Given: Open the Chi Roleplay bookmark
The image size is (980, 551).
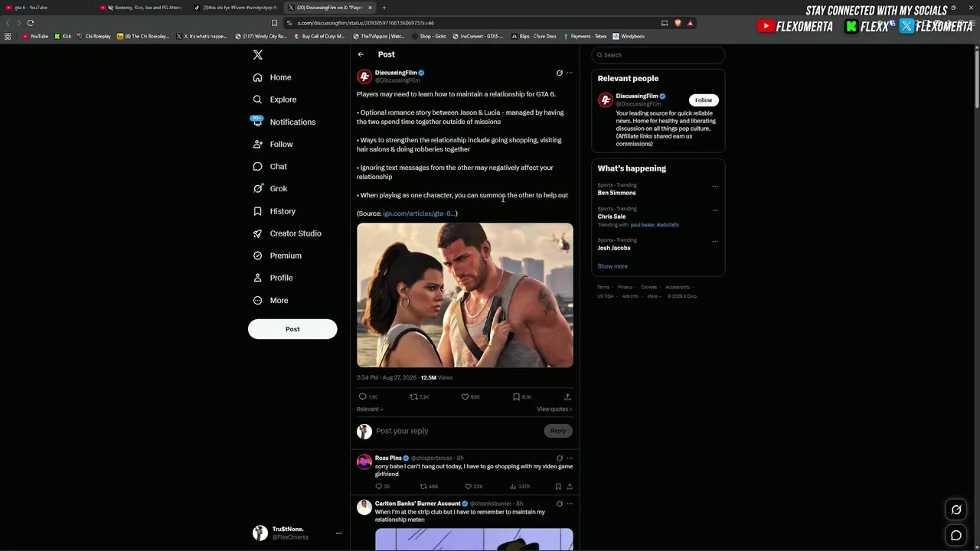Looking at the screenshot, I should 94,36.
